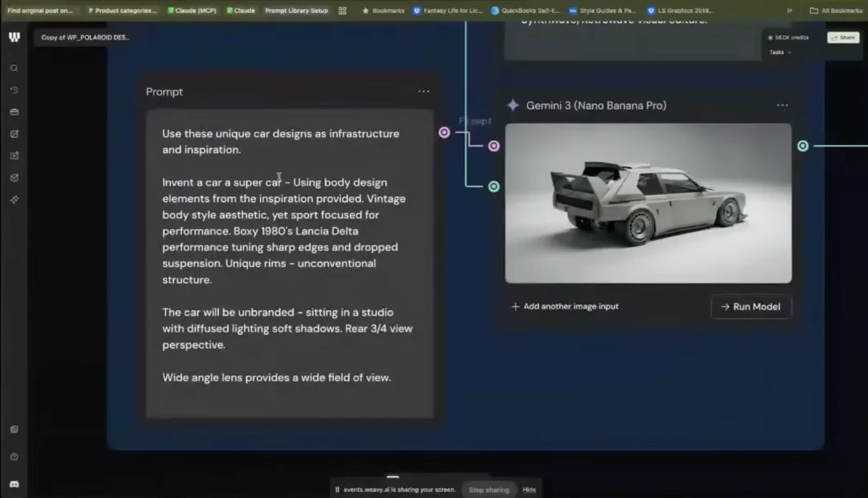Open the gallery icon near sidebar bottom
The image size is (868, 498).
[x=14, y=429]
